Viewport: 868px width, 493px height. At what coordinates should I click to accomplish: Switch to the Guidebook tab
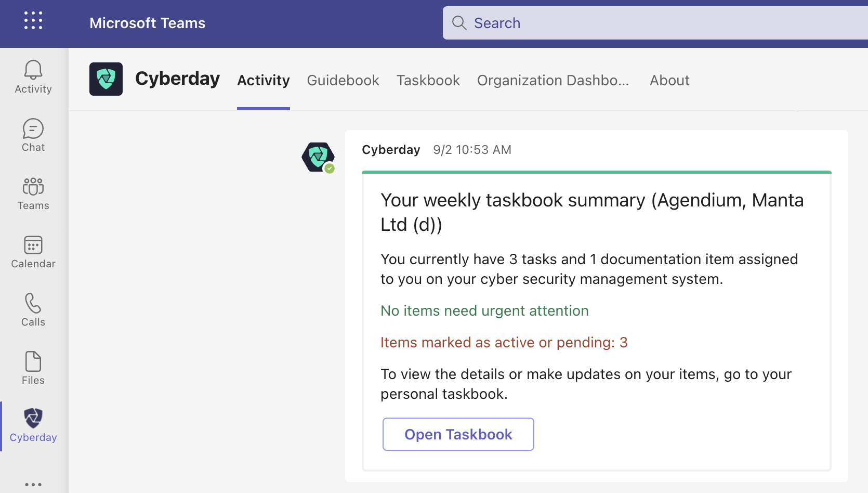pos(343,80)
